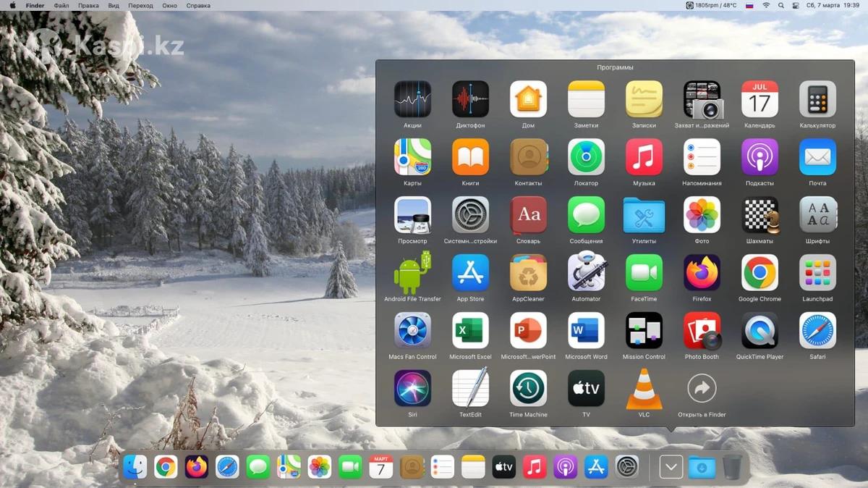Open Trash in the Dock

[x=732, y=467]
